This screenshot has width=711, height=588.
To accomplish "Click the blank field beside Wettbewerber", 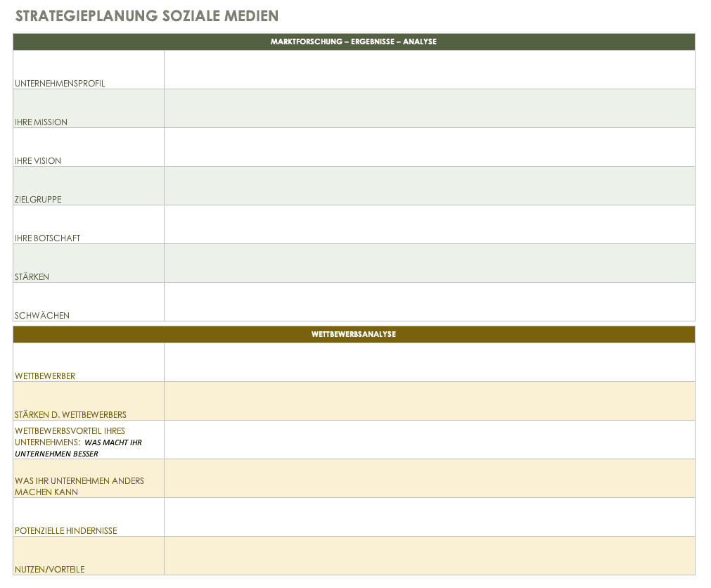I will pyautogui.click(x=429, y=362).
